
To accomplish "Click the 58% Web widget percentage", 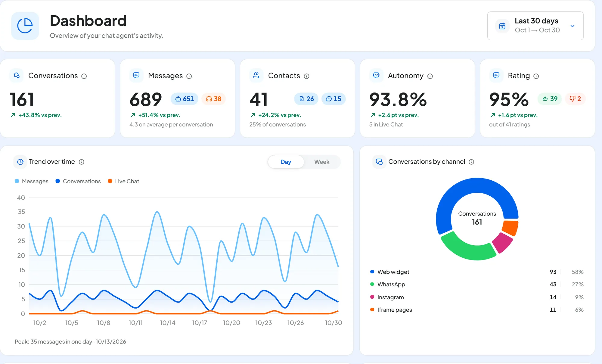I will tap(578, 272).
